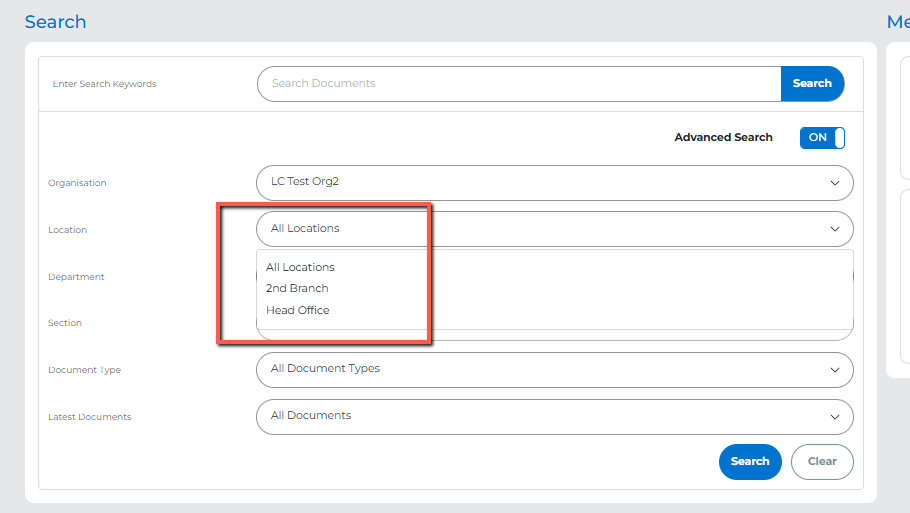Select All Locations option in open list
The width and height of the screenshot is (910, 513).
click(300, 267)
